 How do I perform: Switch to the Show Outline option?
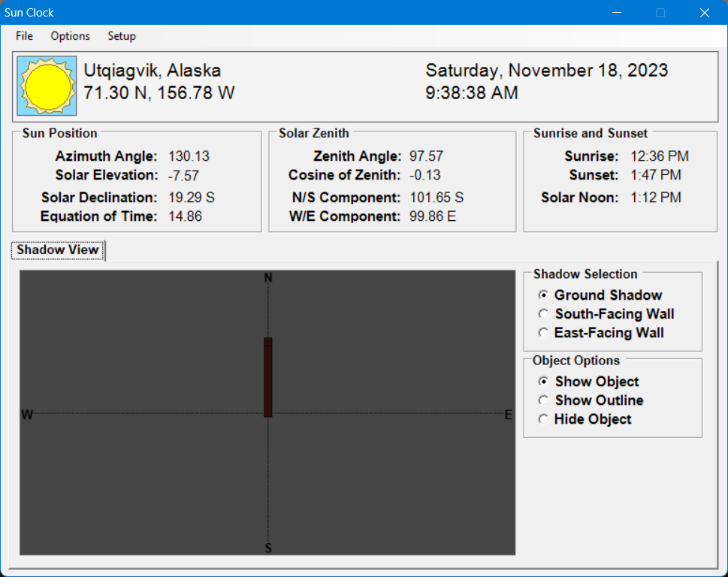[x=544, y=400]
